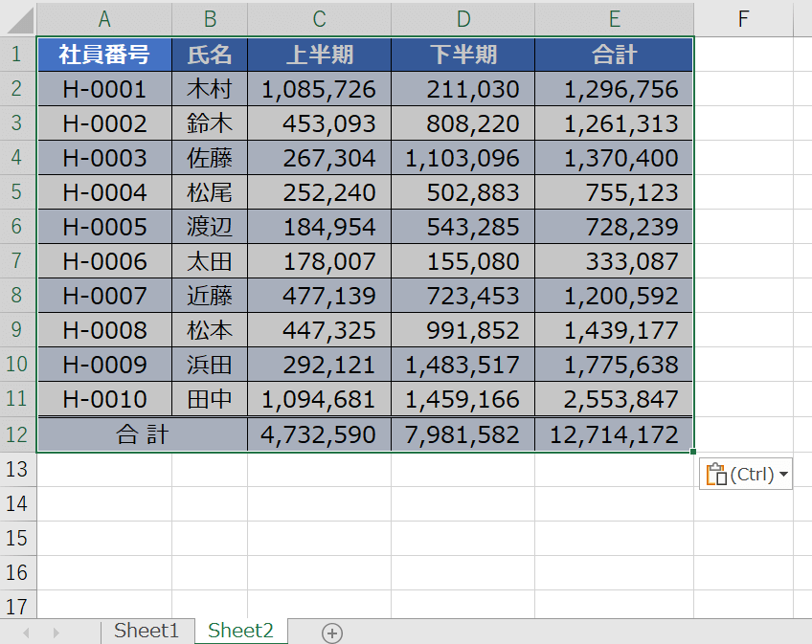
Task: Open the Paste Options dropdown arrow
Action: pos(784,475)
